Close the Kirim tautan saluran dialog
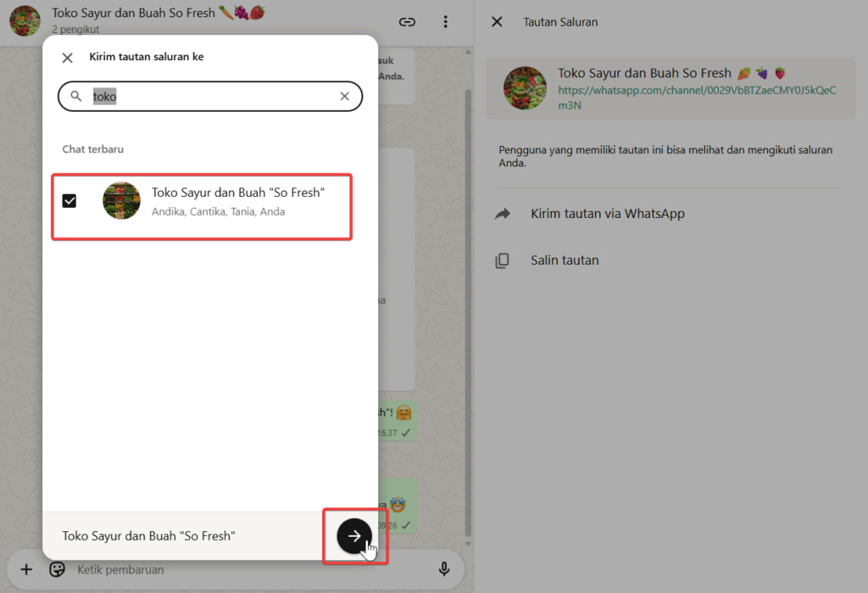Screen dimensions: 868x593 (x=68, y=58)
